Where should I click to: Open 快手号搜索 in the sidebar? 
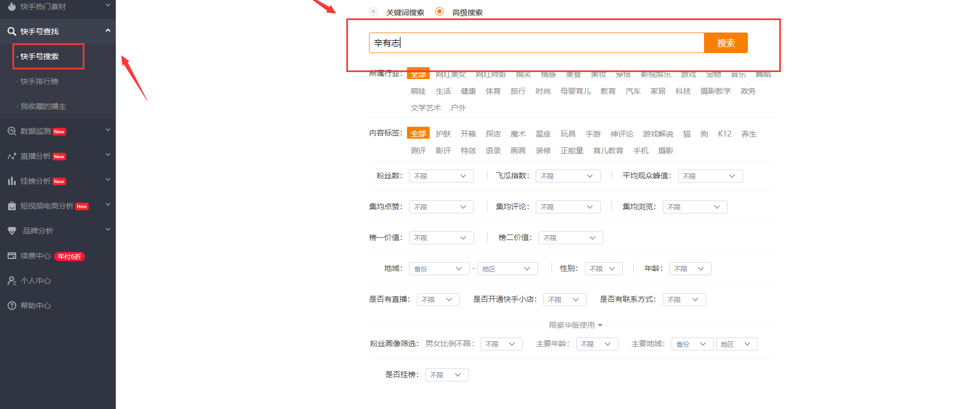(x=40, y=56)
